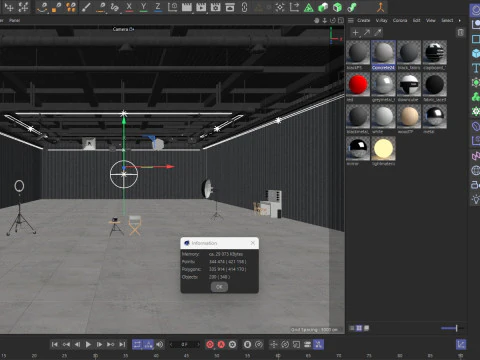
Task: Click the Render View clapperboard icon
Action: pyautogui.click(x=187, y=7)
